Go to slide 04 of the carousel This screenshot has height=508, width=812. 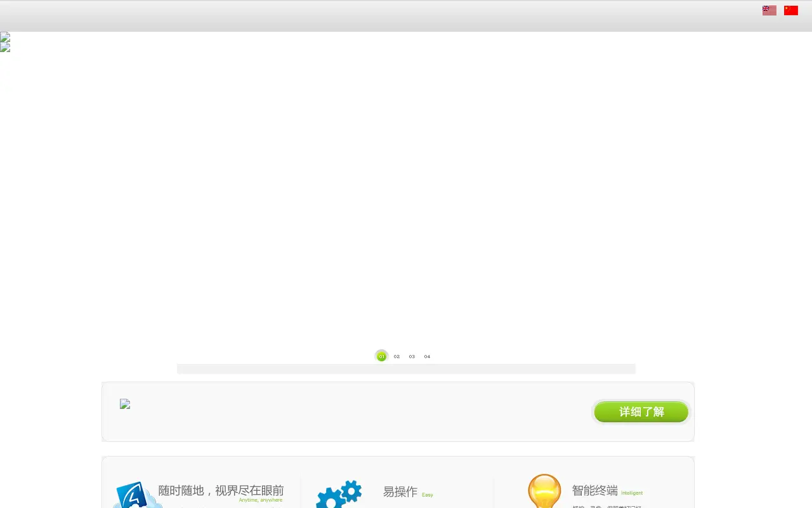pyautogui.click(x=427, y=356)
